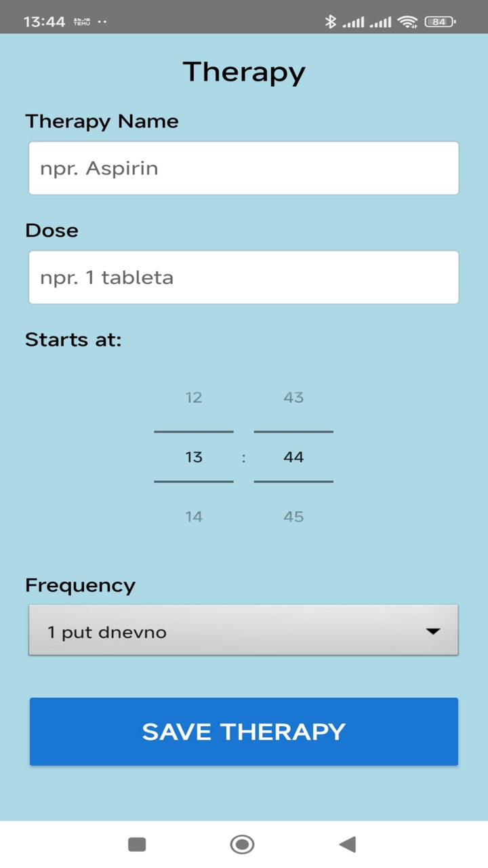Viewport: 488px width, 868px height.
Task: Select minute 43 in time picker
Action: point(293,397)
